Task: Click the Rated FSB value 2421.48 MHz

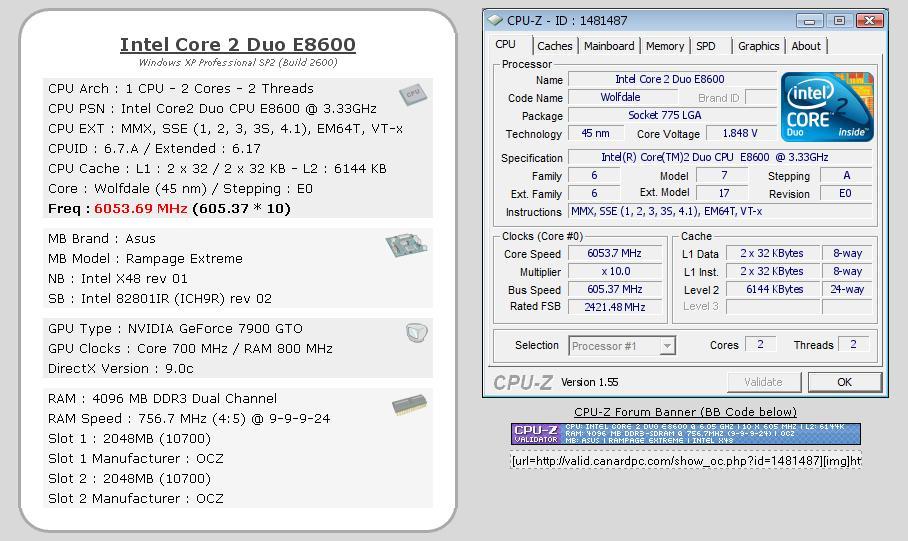Action: point(614,307)
